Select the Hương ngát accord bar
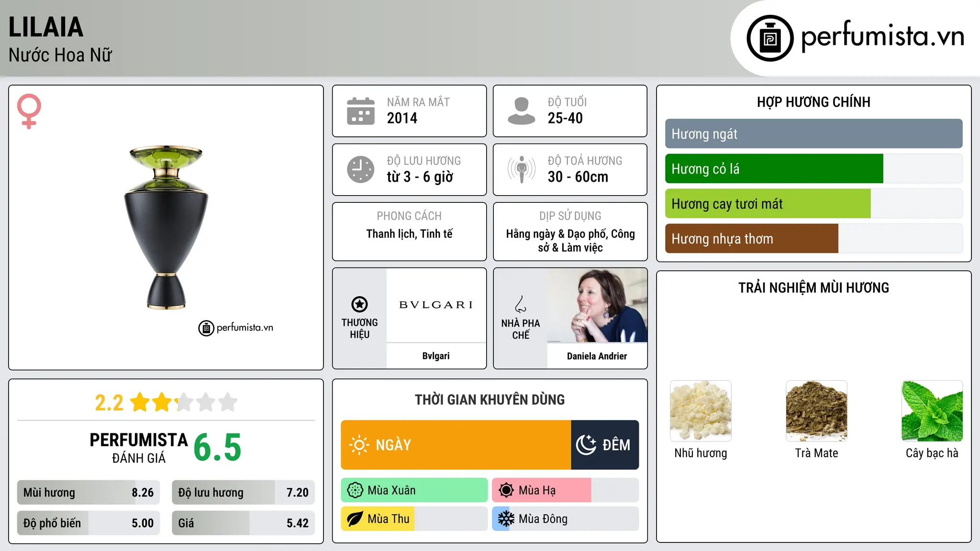 point(813,134)
